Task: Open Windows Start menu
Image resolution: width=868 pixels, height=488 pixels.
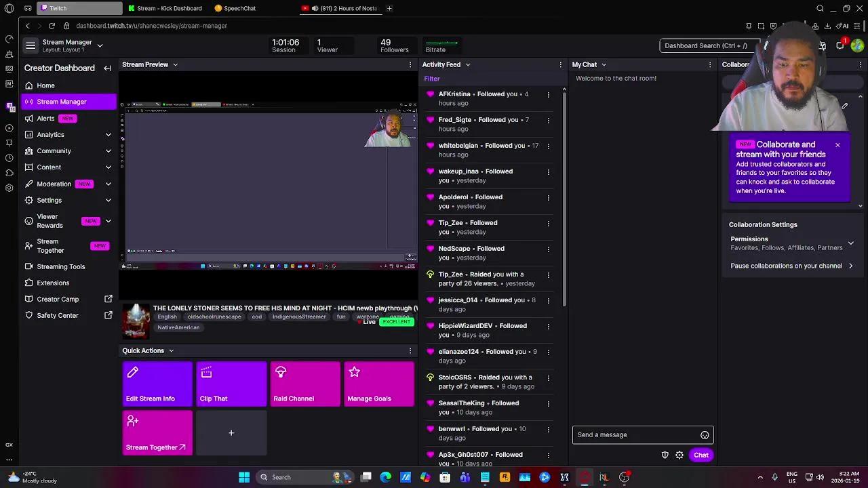Action: point(244,477)
